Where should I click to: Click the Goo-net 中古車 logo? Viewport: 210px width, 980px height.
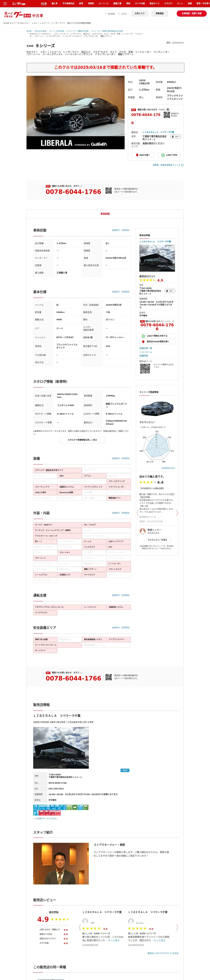tap(24, 15)
